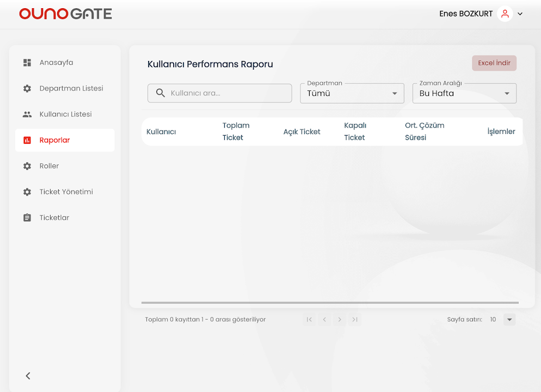This screenshot has height=392, width=541.
Task: Click the Roller gear icon
Action: tap(27, 166)
